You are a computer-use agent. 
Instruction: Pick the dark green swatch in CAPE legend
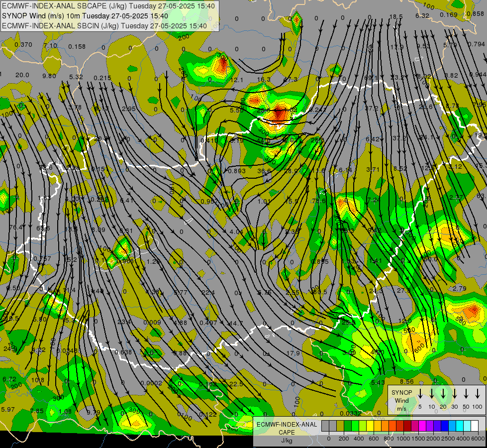(x=348, y=426)
